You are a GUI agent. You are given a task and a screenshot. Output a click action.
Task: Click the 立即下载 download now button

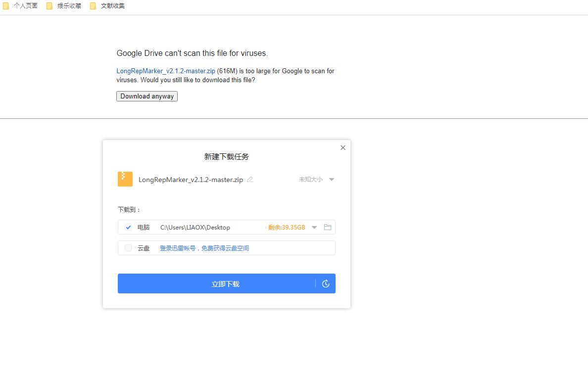(x=226, y=283)
